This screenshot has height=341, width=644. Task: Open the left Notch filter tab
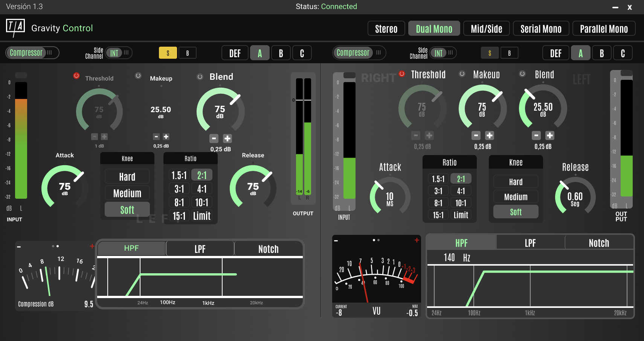point(269,249)
